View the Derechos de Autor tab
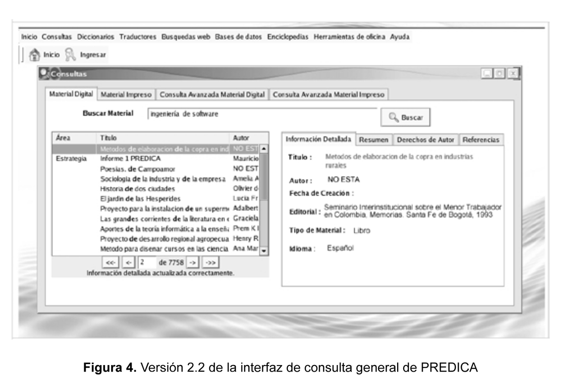Screen dimensions: 568x392 pyautogui.click(x=426, y=140)
